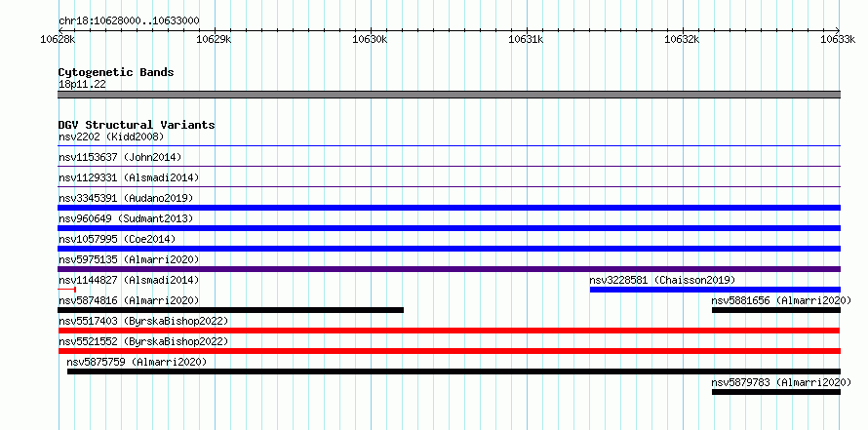Select the red bar under nsv5521552

pyautogui.click(x=449, y=351)
